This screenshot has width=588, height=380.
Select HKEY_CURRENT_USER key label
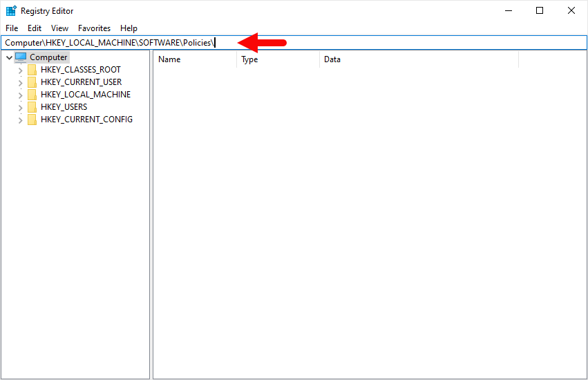(81, 82)
